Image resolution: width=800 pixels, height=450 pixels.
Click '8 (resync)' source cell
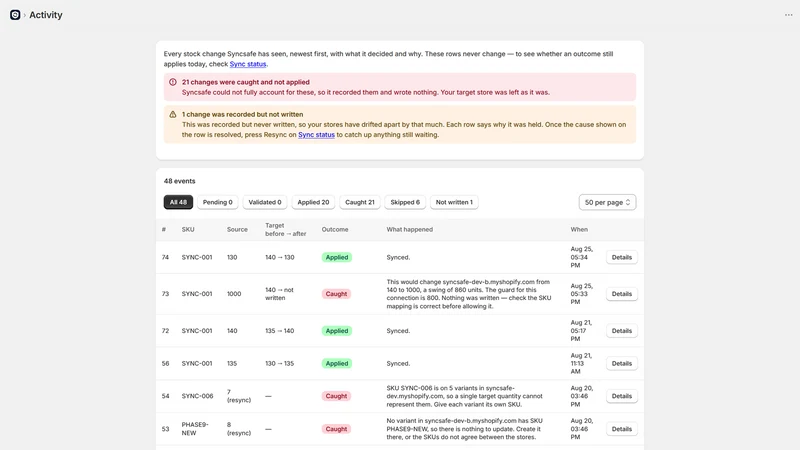239,429
